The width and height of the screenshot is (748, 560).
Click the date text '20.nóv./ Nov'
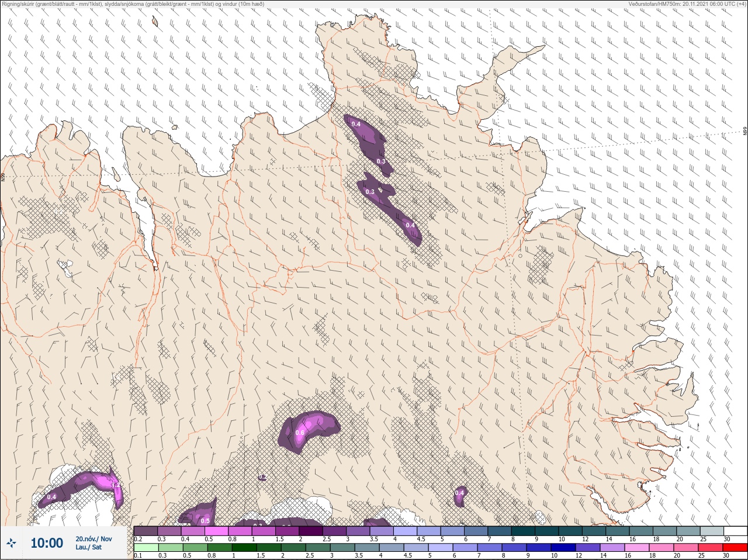click(93, 539)
